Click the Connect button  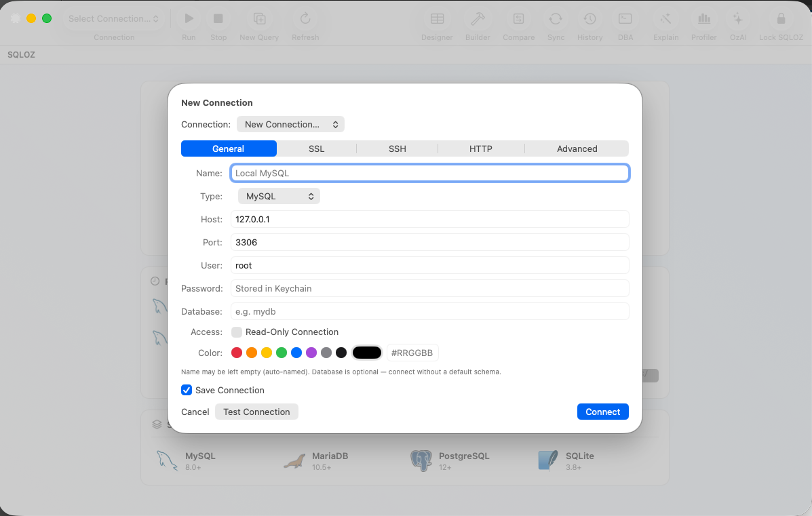point(603,412)
